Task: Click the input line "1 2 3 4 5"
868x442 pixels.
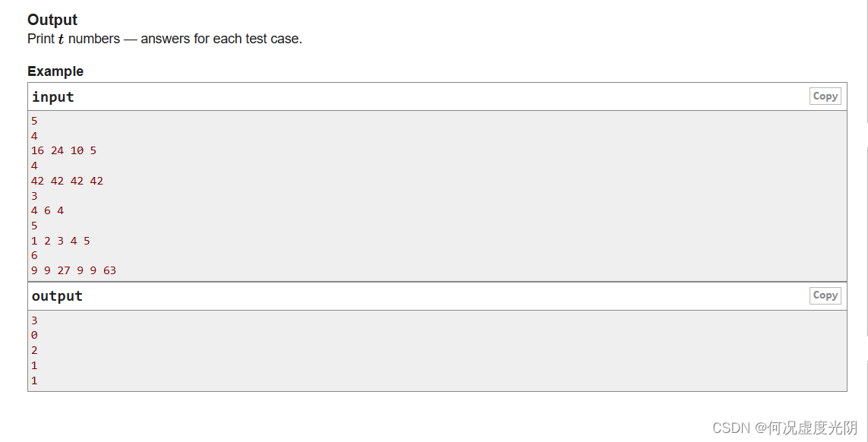Action: (60, 240)
